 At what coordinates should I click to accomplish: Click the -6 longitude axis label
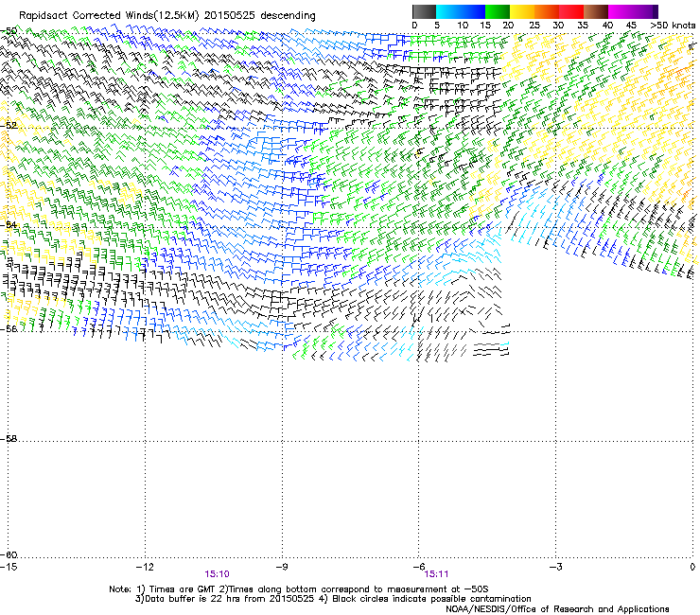click(418, 567)
